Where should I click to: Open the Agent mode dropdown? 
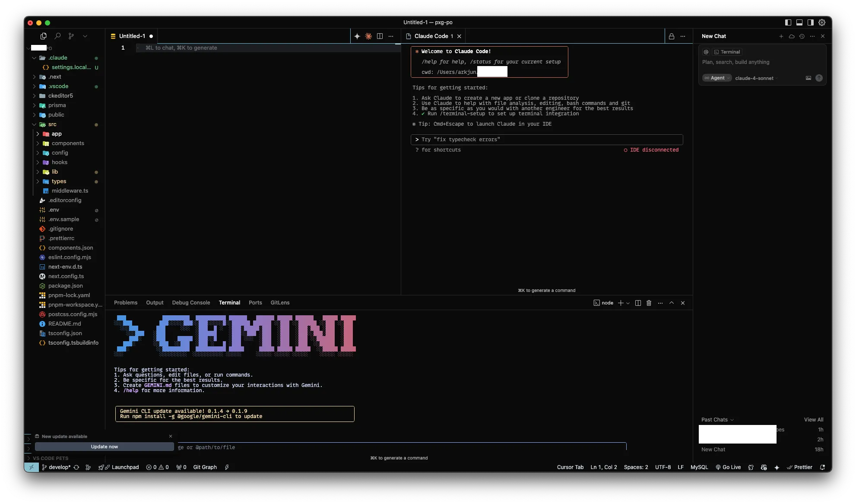(x=717, y=78)
